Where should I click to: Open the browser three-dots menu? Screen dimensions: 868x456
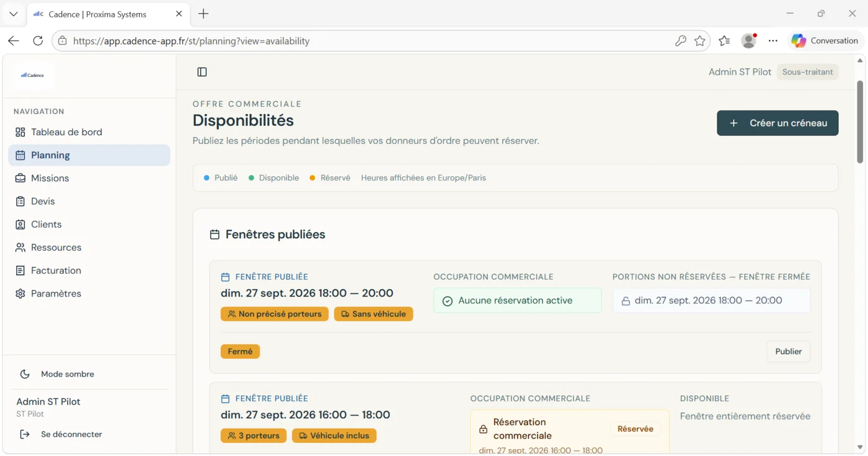773,41
